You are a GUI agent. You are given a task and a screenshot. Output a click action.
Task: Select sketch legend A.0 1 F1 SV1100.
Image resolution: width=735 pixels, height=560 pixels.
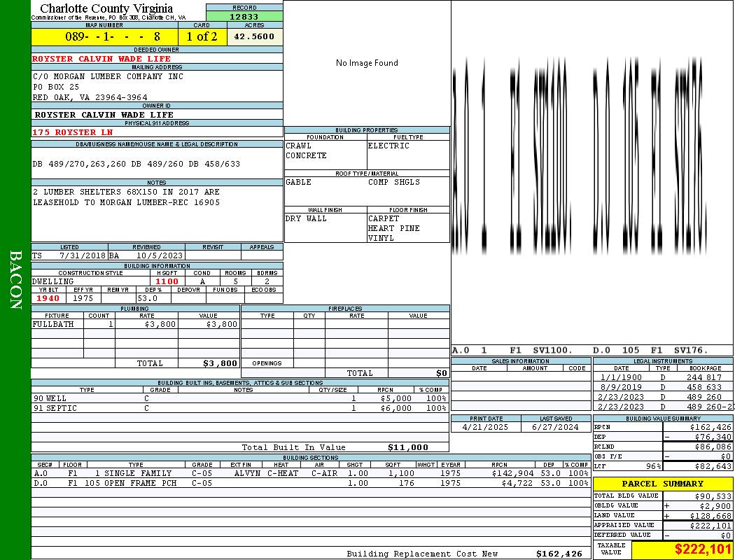[x=512, y=350]
